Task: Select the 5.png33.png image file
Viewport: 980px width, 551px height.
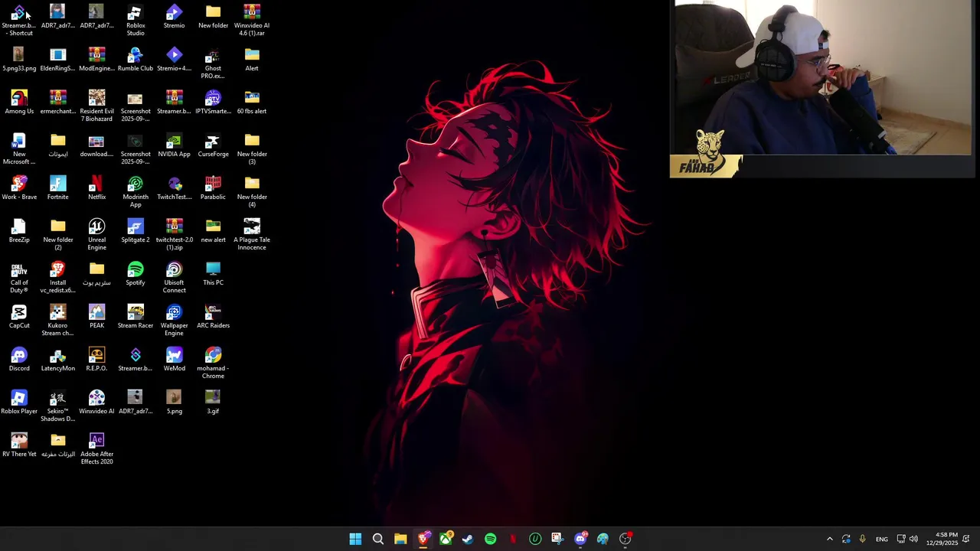Action: [x=19, y=60]
